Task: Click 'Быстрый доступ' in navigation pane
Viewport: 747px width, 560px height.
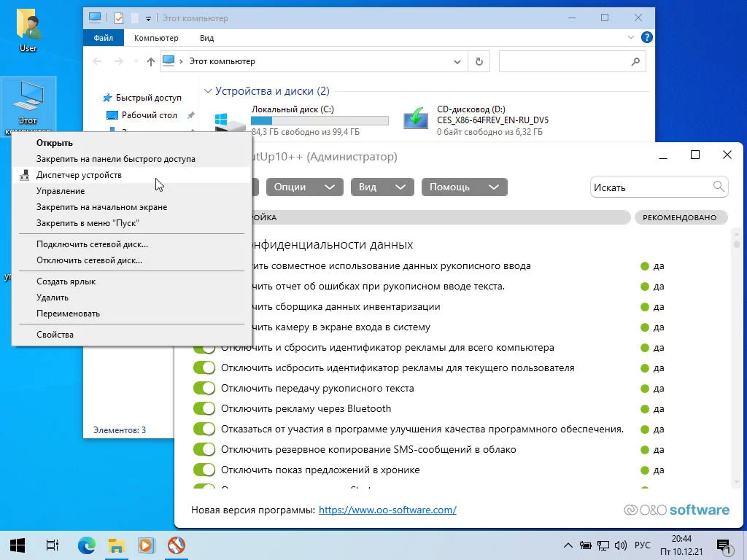Action: pyautogui.click(x=148, y=98)
